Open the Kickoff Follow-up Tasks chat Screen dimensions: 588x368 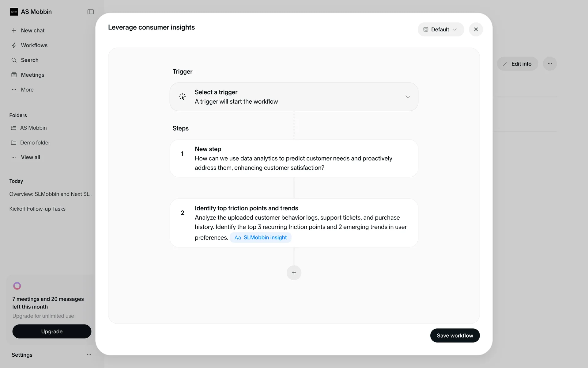pos(37,209)
